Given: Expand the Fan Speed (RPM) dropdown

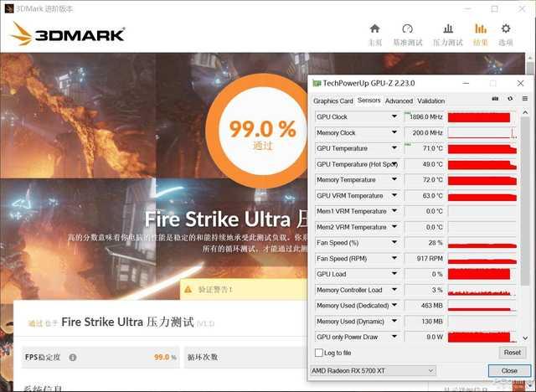Looking at the screenshot, I should 394,258.
